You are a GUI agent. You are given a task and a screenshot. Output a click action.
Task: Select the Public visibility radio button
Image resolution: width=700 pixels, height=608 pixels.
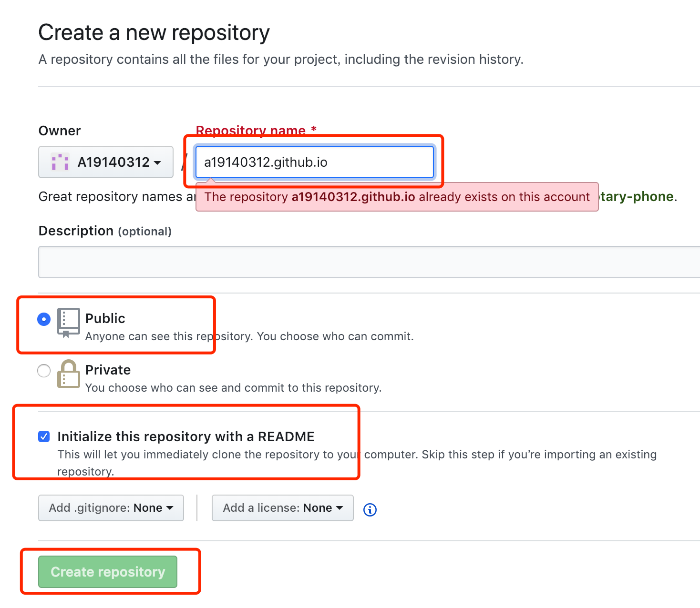(x=44, y=319)
